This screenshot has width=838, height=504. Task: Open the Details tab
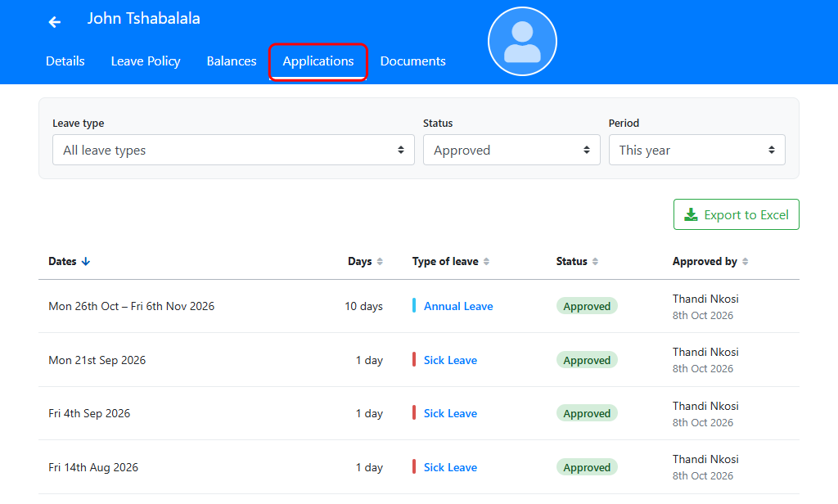tap(65, 61)
